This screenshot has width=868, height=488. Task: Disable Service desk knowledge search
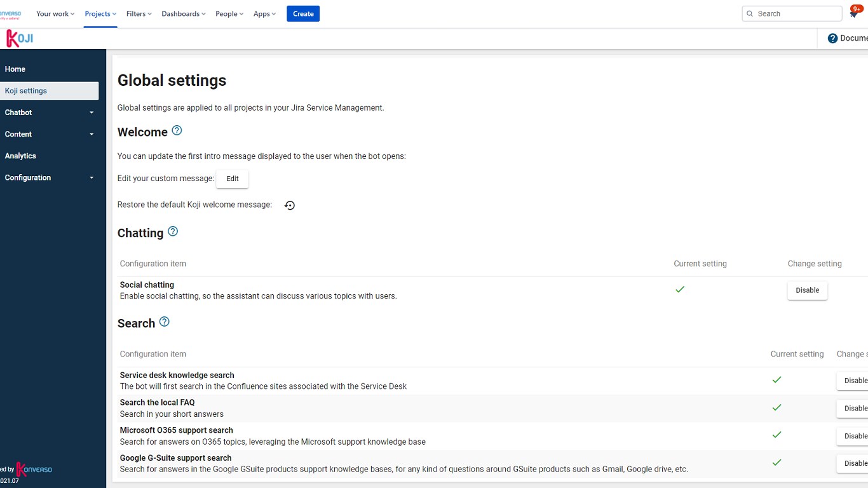click(854, 381)
